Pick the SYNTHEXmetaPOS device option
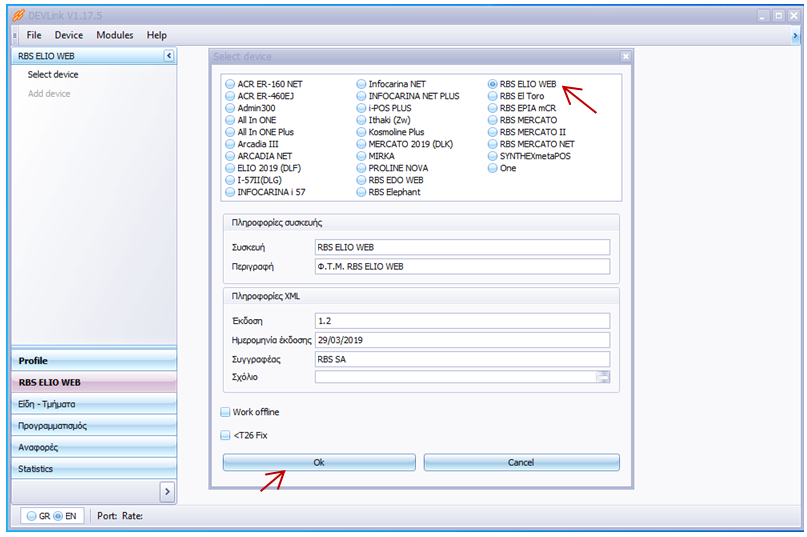 [494, 156]
